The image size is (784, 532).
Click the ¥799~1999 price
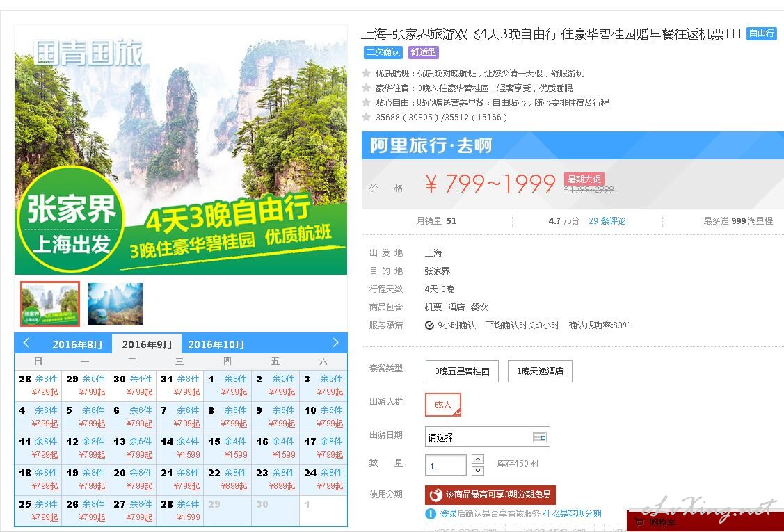pos(490,184)
